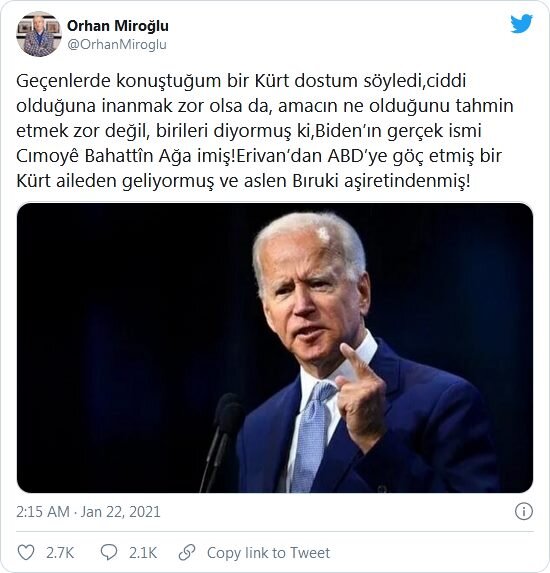This screenshot has height=573, width=550.
Task: Click the chain link icon
Action: pyautogui.click(x=187, y=552)
